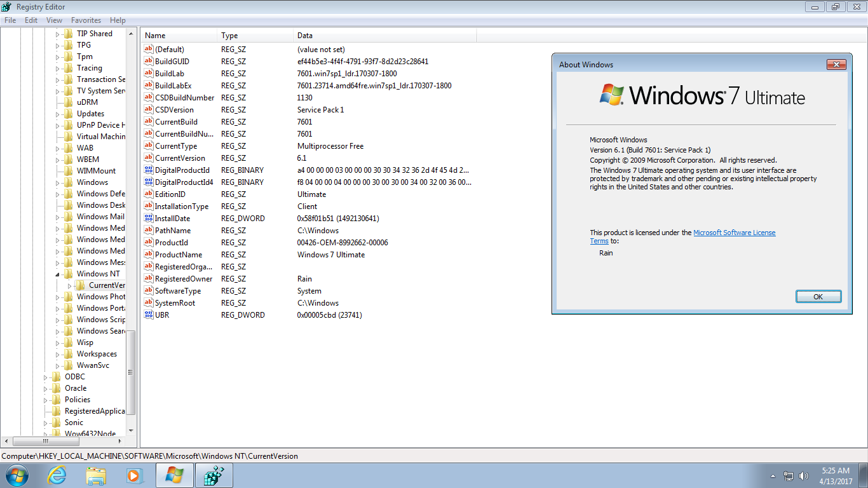Click the Sonic folder icon
Screen dimensions: 868x488
(x=57, y=423)
